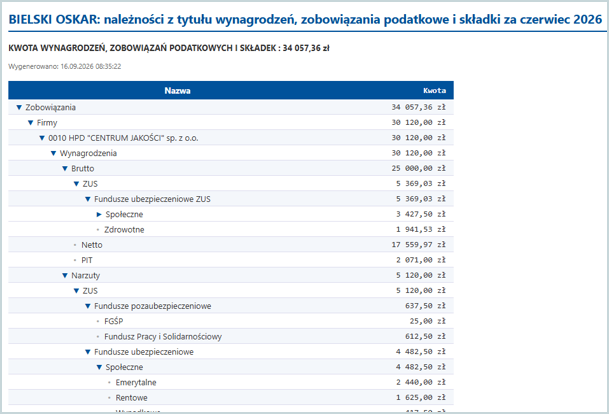This screenshot has width=609, height=414.
Task: Click the Kwota column header
Action: (435, 90)
